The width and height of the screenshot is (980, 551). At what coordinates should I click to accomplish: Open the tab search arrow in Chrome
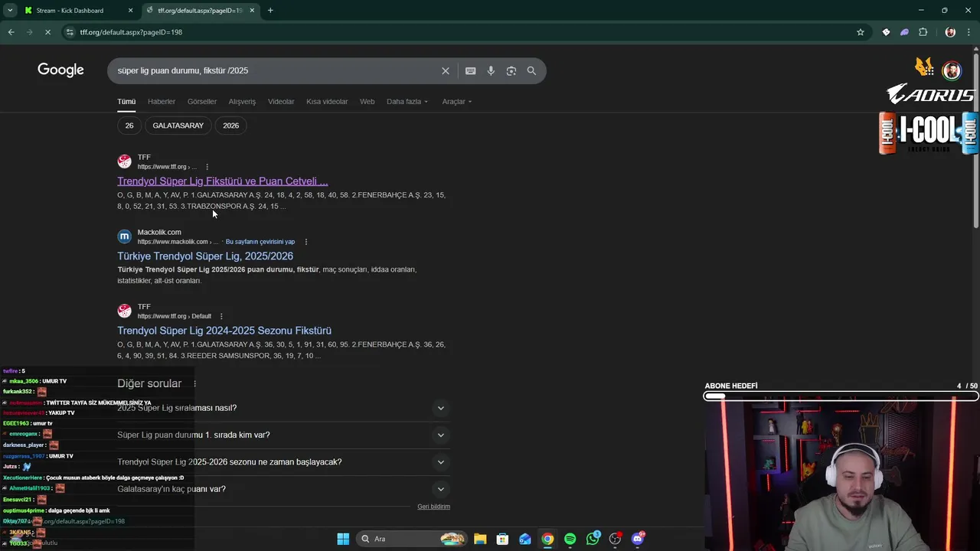pos(9,10)
